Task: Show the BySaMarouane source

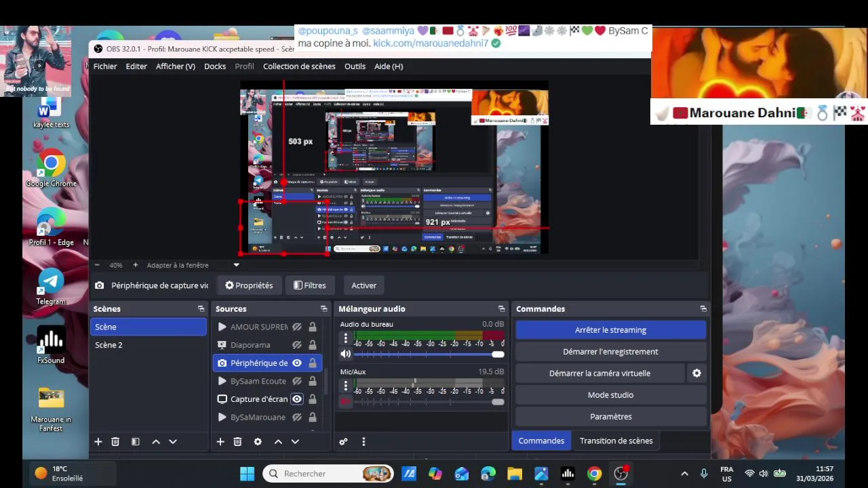Action: point(297,418)
